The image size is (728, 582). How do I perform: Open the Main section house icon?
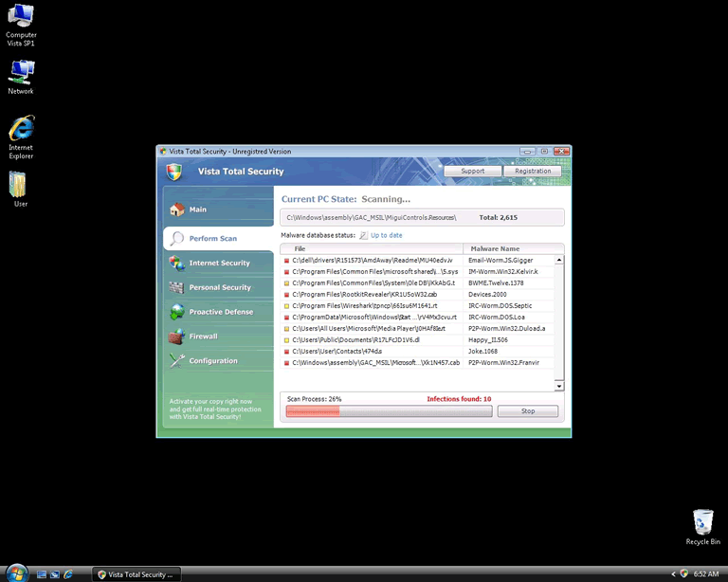click(x=176, y=209)
